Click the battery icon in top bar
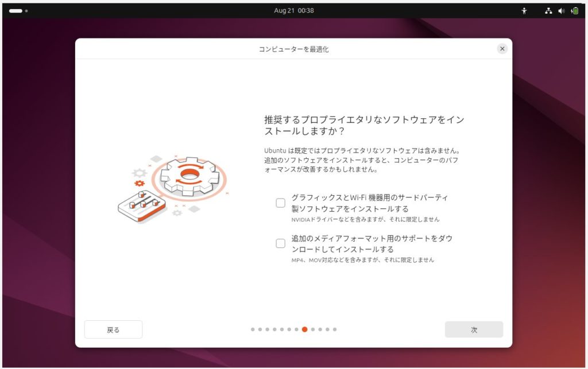This screenshot has width=588, height=369. click(x=574, y=11)
